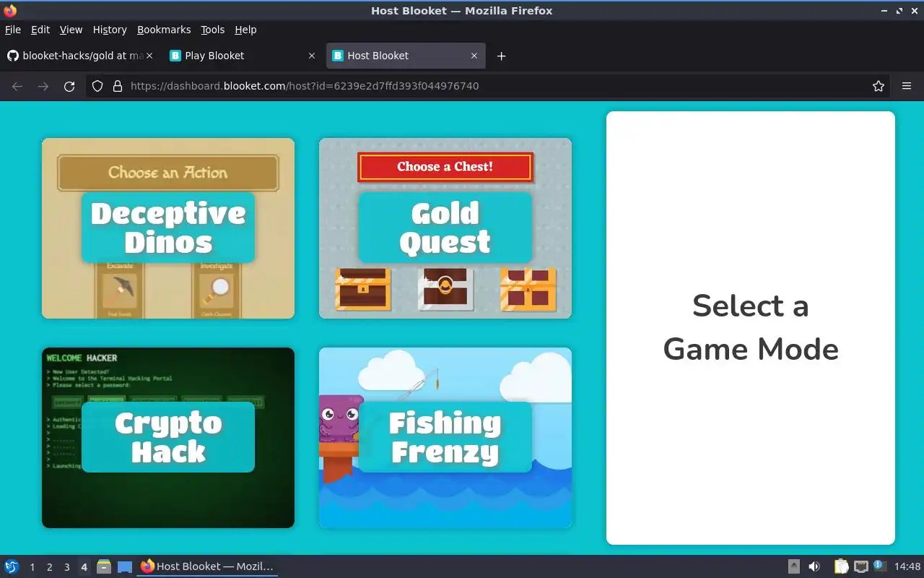
Task: Open the Edit menu
Action: [40, 30]
